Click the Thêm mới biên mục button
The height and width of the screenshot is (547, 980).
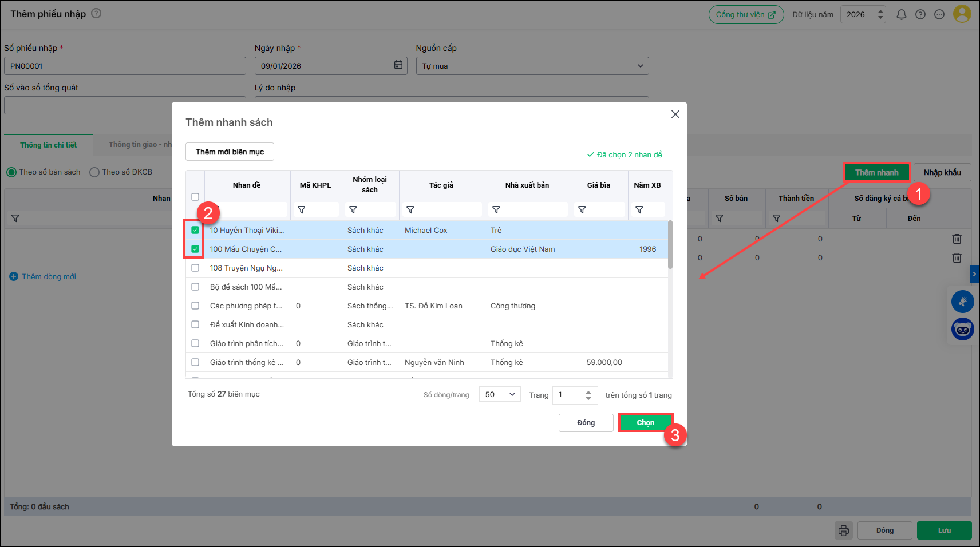[x=230, y=152]
